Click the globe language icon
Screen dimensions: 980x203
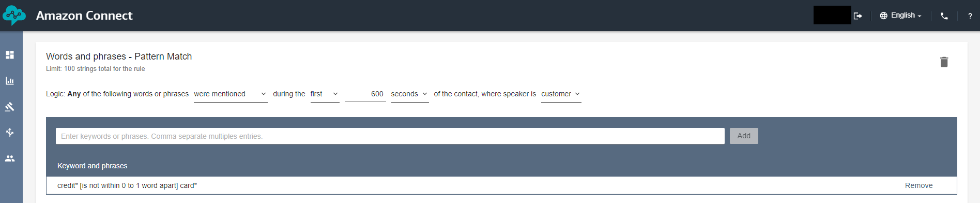point(883,16)
